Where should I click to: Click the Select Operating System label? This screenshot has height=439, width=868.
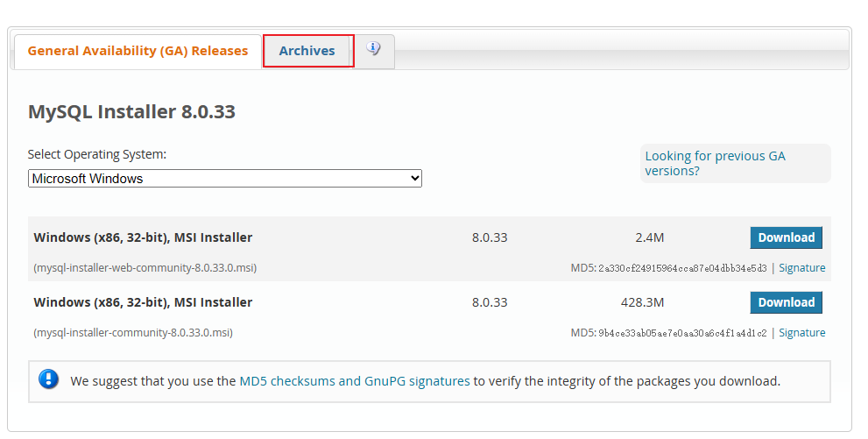point(97,154)
